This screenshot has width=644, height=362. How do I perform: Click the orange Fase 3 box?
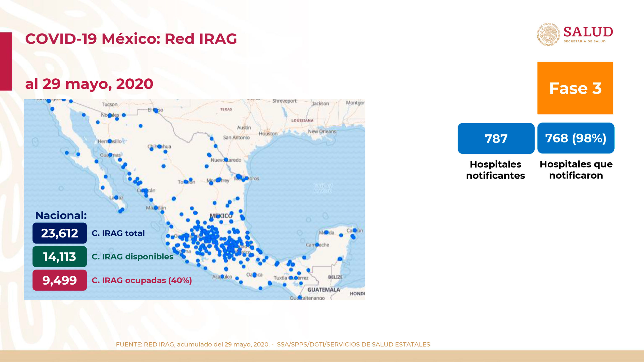[x=575, y=88]
